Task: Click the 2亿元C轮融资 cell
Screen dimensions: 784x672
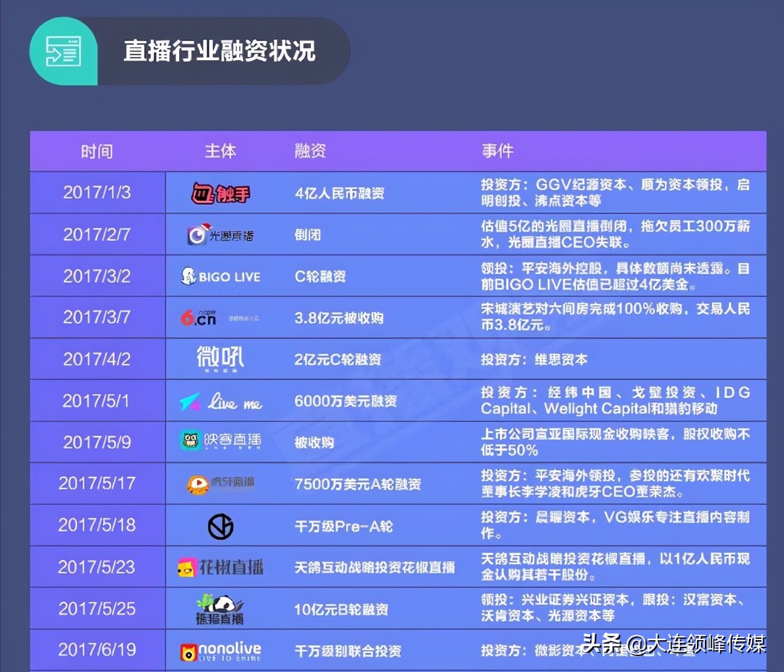Action: click(338, 360)
